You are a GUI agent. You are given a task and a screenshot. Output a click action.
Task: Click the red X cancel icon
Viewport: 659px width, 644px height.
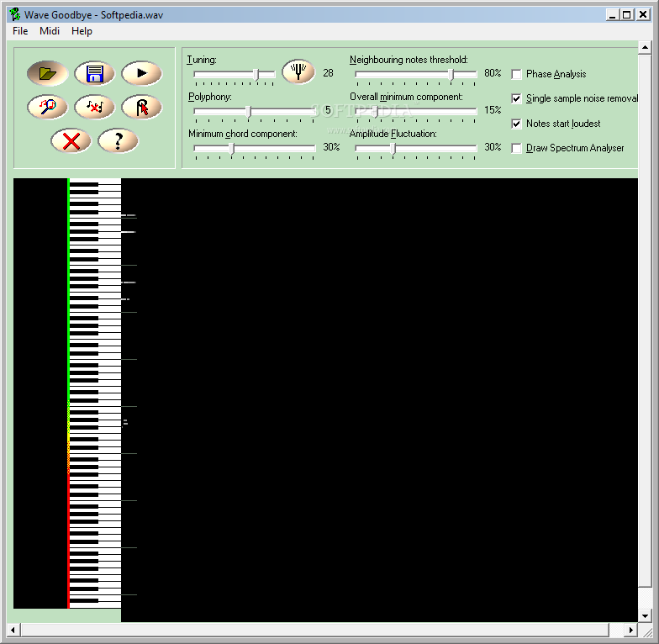[71, 141]
